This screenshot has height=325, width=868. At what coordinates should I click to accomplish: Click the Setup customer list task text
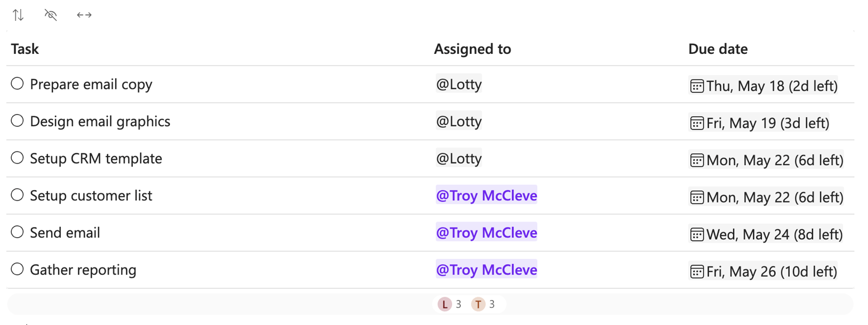tap(91, 196)
